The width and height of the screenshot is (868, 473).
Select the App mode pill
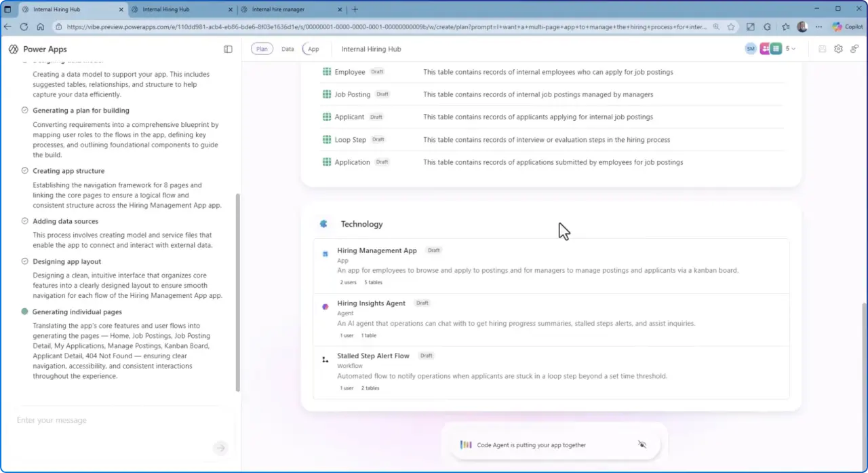[313, 49]
